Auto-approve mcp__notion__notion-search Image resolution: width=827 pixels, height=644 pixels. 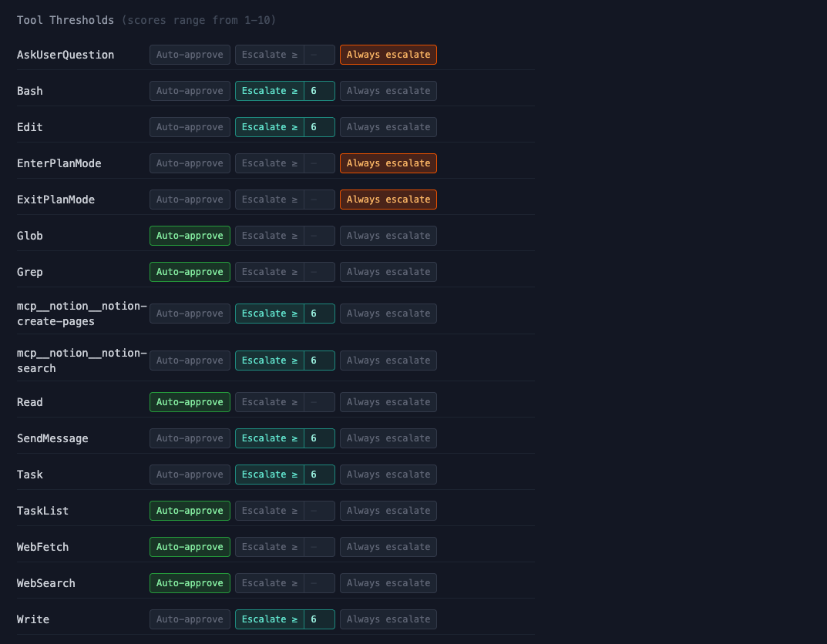[x=190, y=360]
